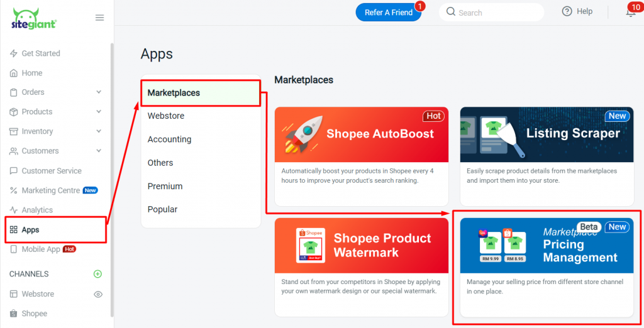644x328 pixels.
Task: Open notifications bell icon
Action: pos(630,13)
